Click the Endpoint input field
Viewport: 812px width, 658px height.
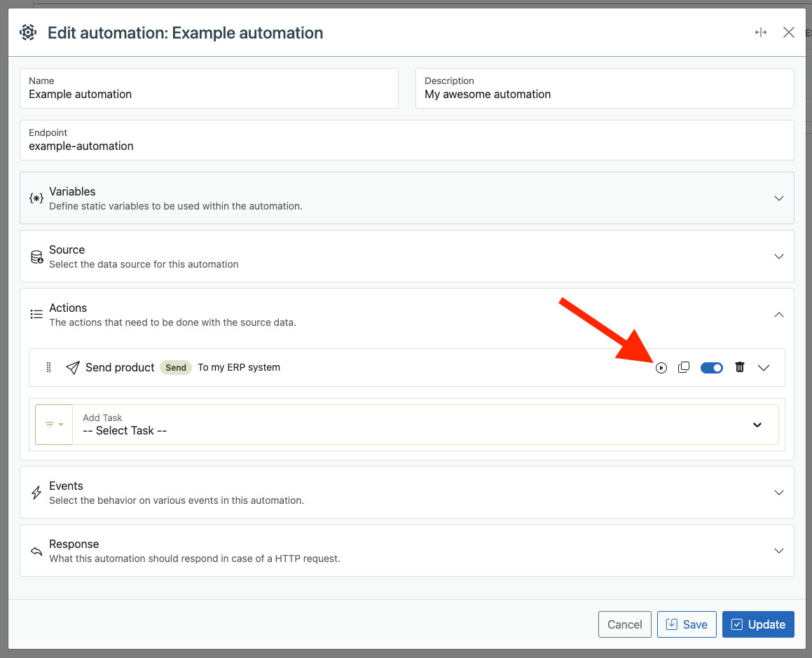(x=406, y=140)
